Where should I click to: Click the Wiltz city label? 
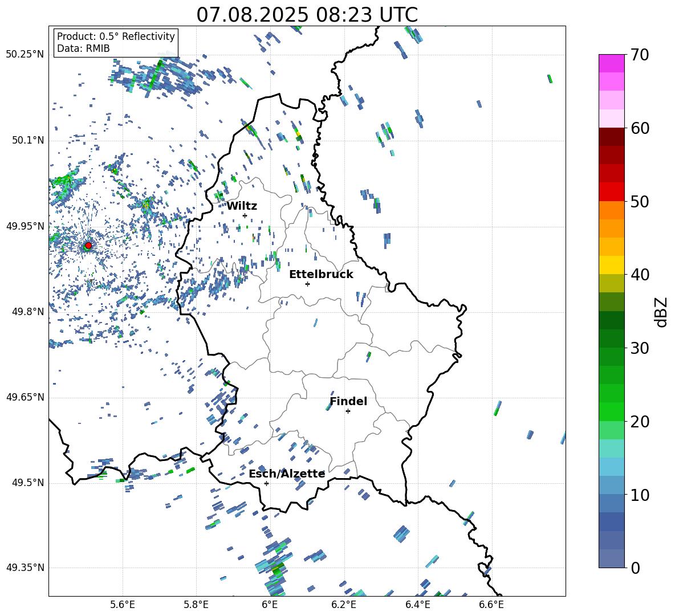coord(242,206)
